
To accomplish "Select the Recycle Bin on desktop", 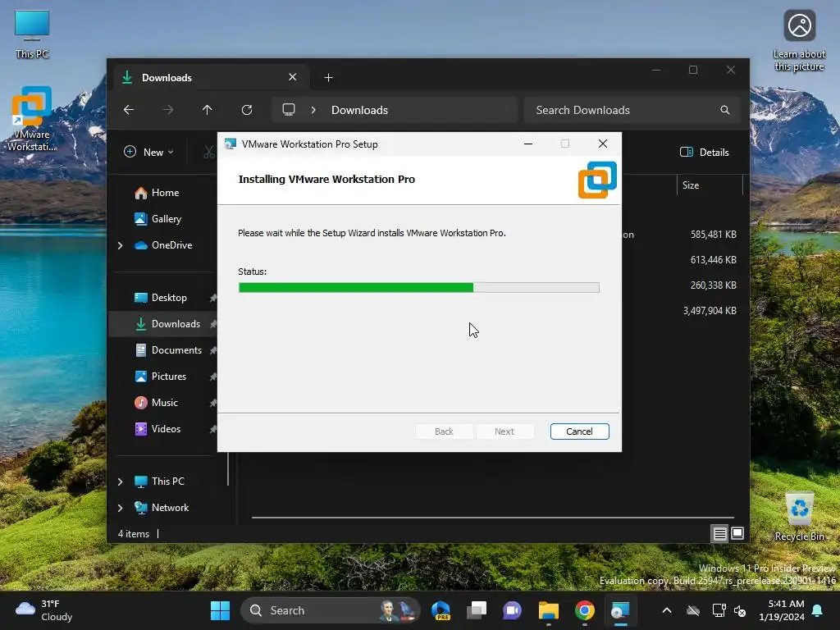I will point(799,517).
